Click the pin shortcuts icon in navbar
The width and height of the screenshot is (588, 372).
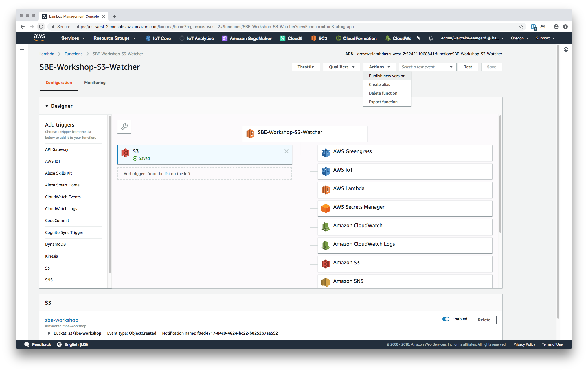point(418,38)
